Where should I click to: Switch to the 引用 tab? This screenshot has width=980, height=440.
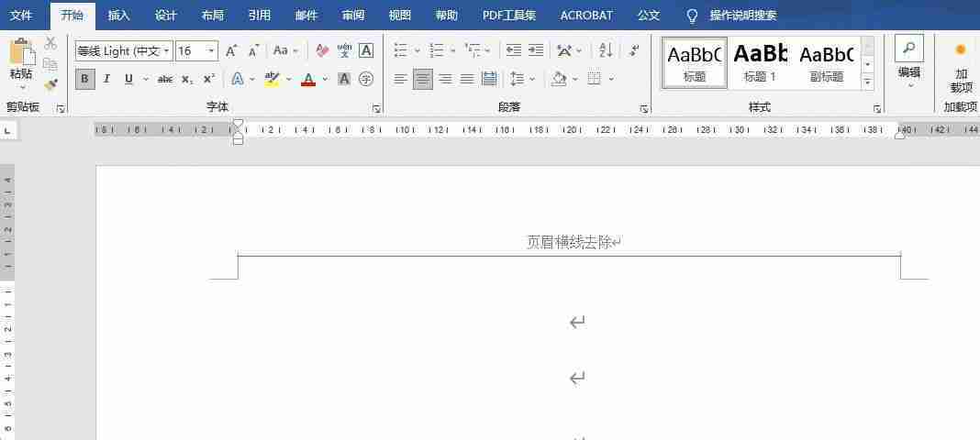[x=260, y=15]
